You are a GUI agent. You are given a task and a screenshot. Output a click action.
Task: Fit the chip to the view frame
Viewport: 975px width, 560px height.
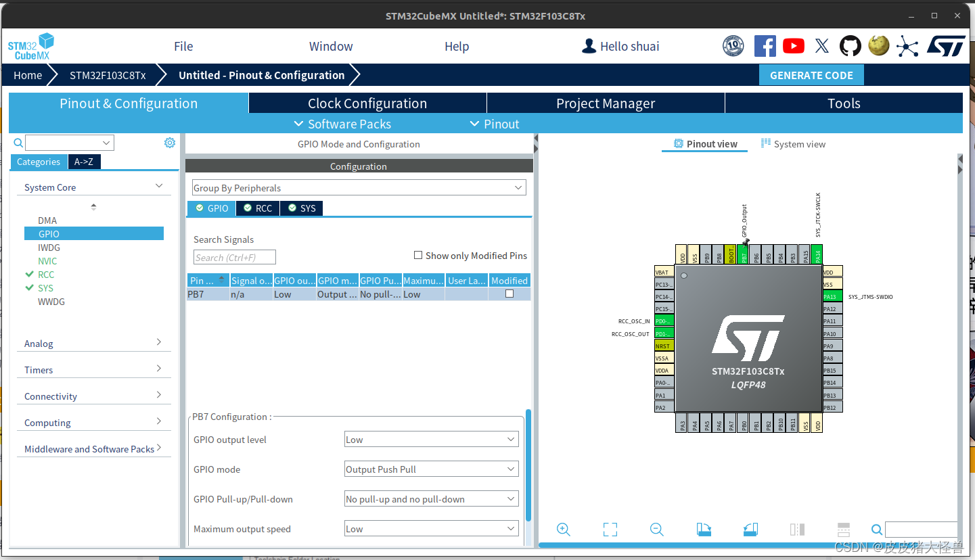[610, 530]
